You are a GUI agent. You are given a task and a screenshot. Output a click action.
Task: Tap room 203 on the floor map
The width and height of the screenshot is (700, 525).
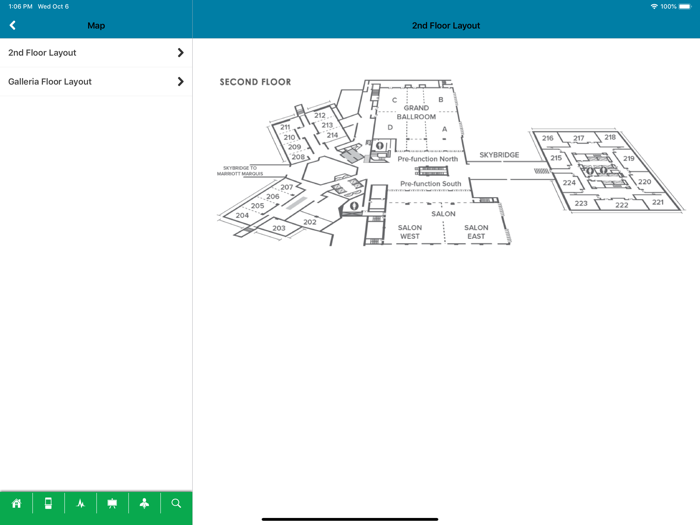pyautogui.click(x=279, y=228)
